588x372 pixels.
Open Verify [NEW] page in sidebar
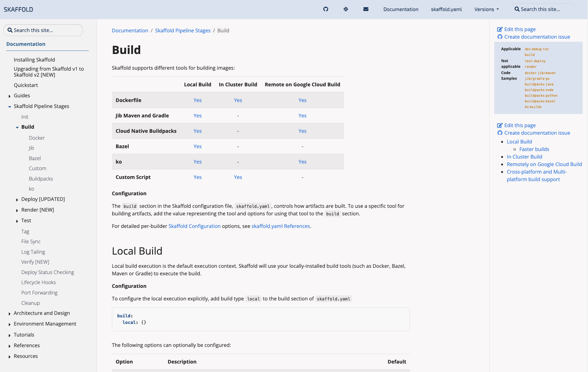point(35,262)
